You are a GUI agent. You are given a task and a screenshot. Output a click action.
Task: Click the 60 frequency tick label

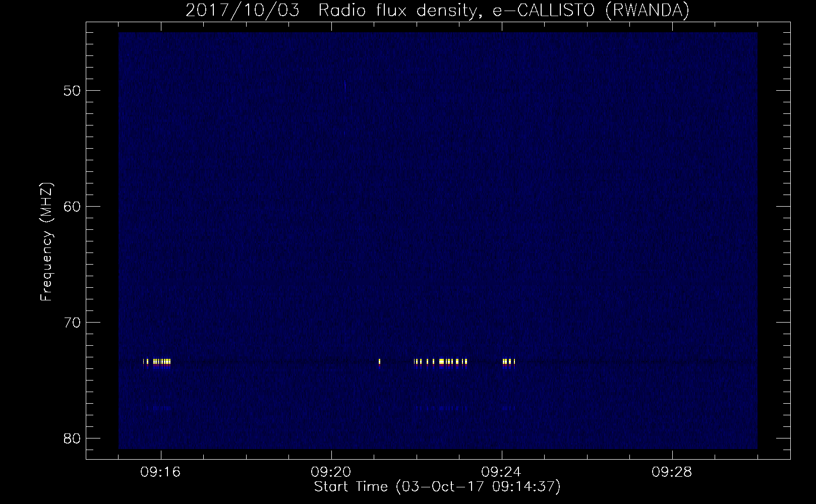tap(73, 207)
